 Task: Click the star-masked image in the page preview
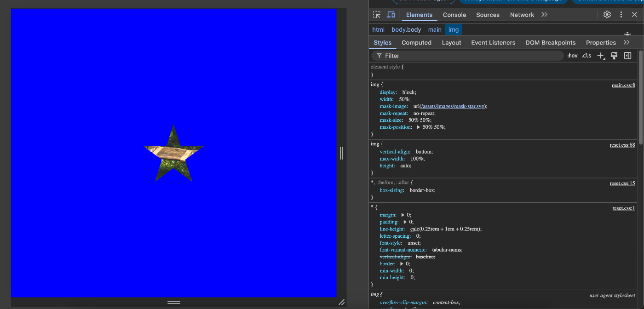pyautogui.click(x=173, y=153)
